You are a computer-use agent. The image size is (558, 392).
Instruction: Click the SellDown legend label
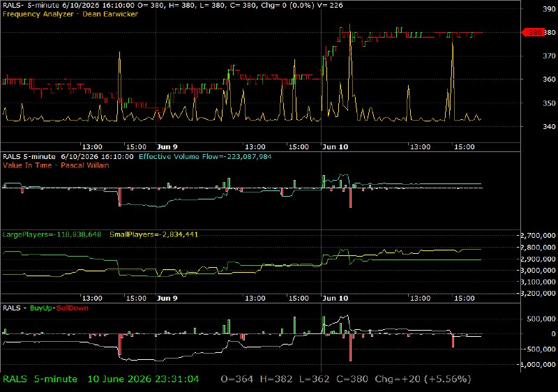point(73,308)
